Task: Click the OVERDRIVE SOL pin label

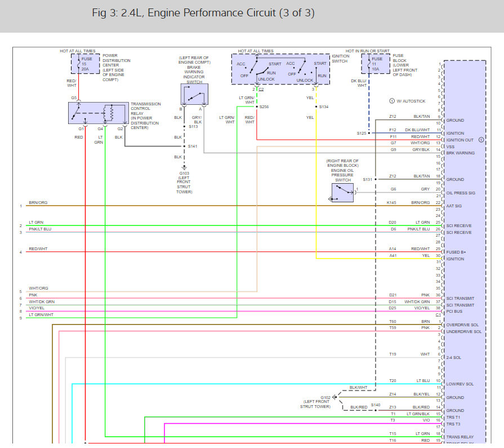Action: coord(462,325)
